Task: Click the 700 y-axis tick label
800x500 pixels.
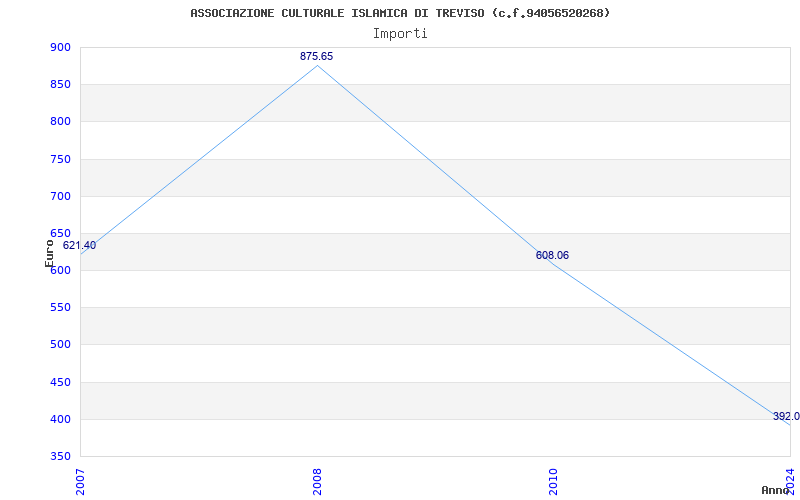Action: point(60,196)
